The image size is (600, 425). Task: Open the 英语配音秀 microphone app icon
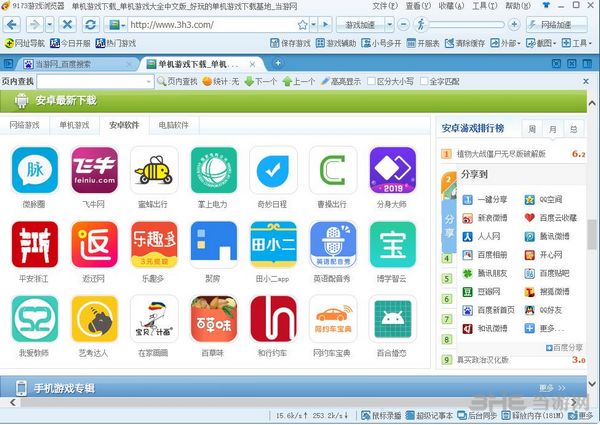333,244
